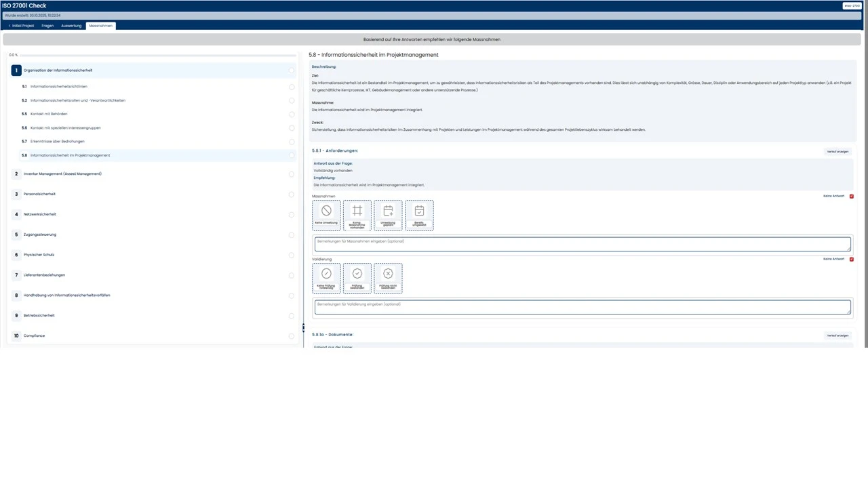Click the ISO-27001 badge in header
Viewport: 868px width, 488px height.
click(x=852, y=6)
